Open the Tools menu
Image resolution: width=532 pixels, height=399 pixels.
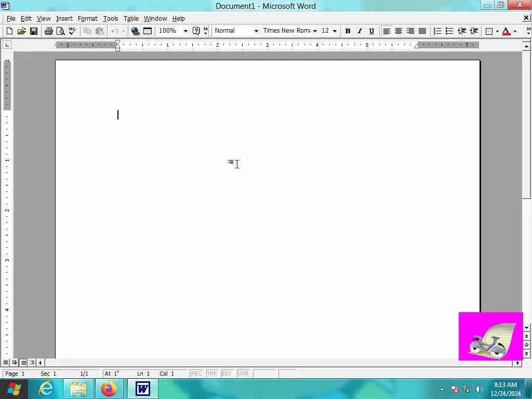point(111,19)
